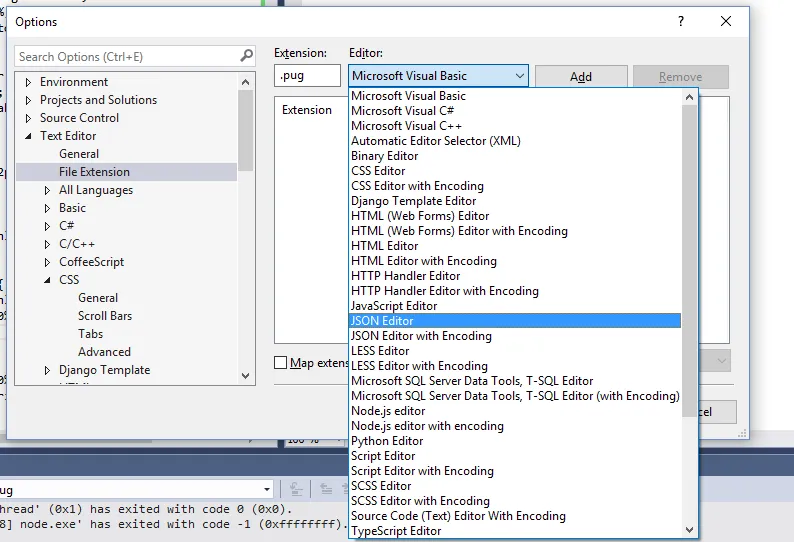Screen dimensions: 794x542
Task: Expand the CoffeeScript node
Action: click(x=47, y=262)
